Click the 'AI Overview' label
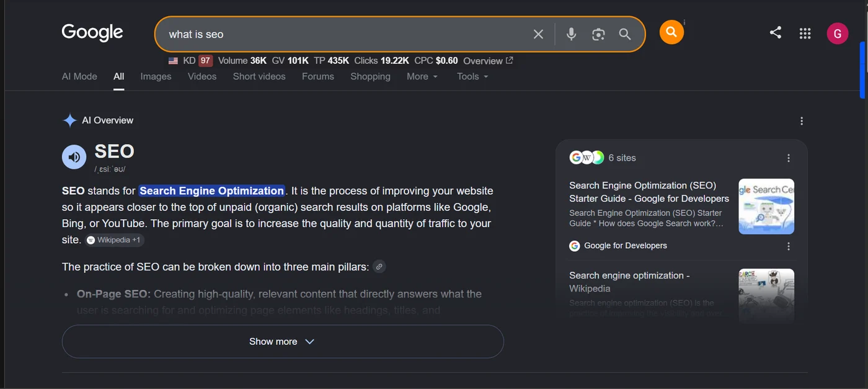The image size is (868, 389). pos(108,120)
